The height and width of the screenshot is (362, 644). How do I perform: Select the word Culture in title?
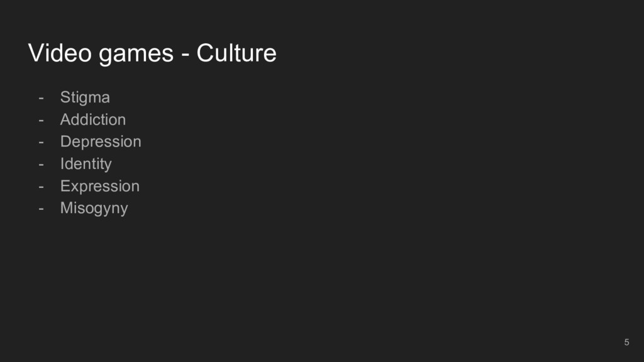tap(236, 53)
